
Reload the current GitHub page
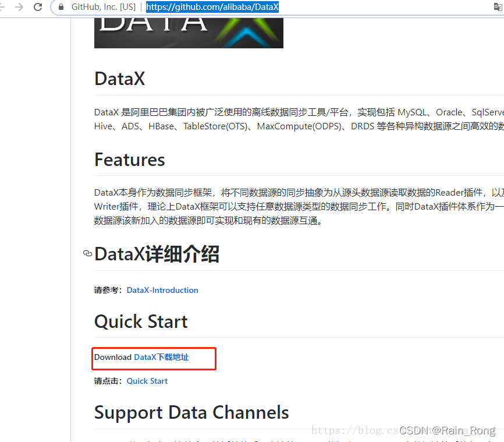click(38, 7)
